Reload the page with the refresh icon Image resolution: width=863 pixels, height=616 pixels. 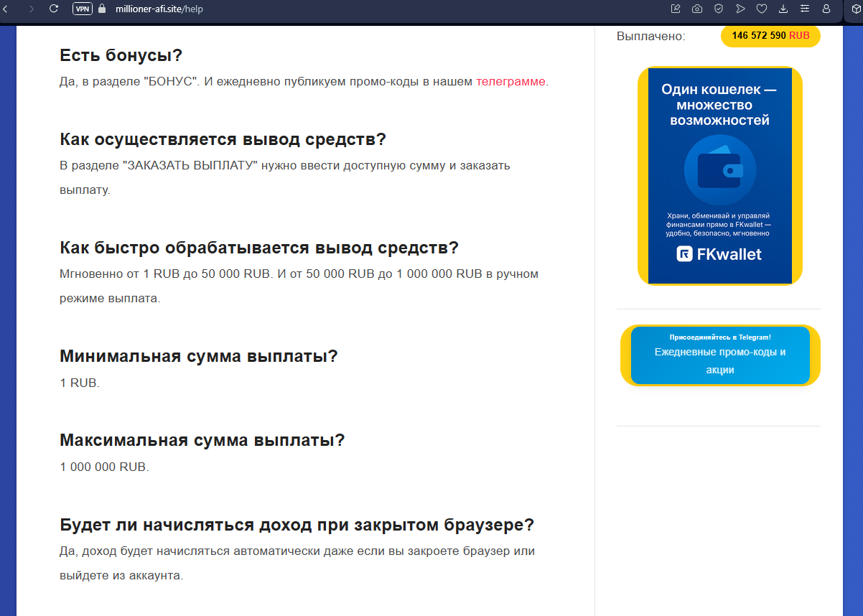[53, 9]
